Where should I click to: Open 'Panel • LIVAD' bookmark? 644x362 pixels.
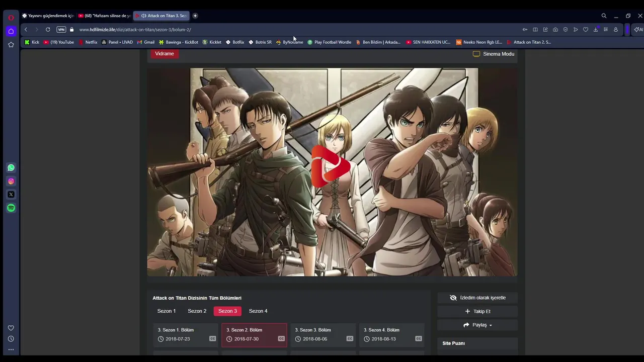point(117,42)
